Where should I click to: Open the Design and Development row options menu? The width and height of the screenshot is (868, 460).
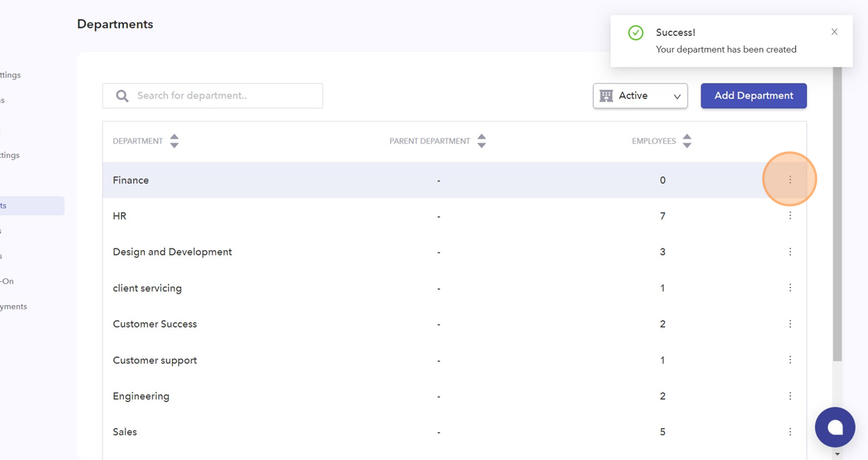(x=790, y=252)
